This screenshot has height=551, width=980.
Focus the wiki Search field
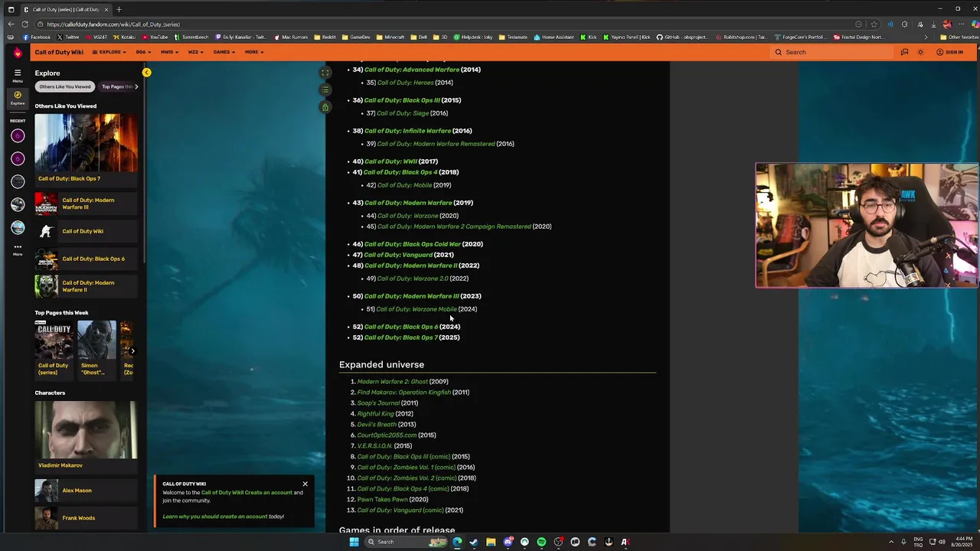pos(832,52)
